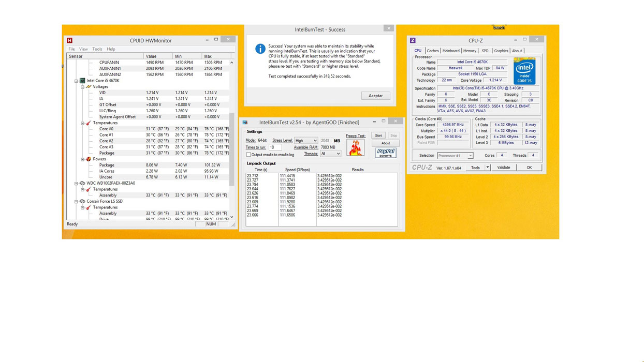The image size is (644, 362).
Task: Click the Freeze Test flame icon
Action: pos(355,148)
